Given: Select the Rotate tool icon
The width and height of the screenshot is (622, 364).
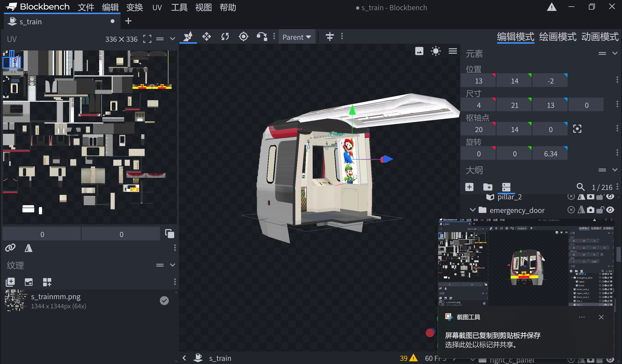Looking at the screenshot, I should 225,37.
